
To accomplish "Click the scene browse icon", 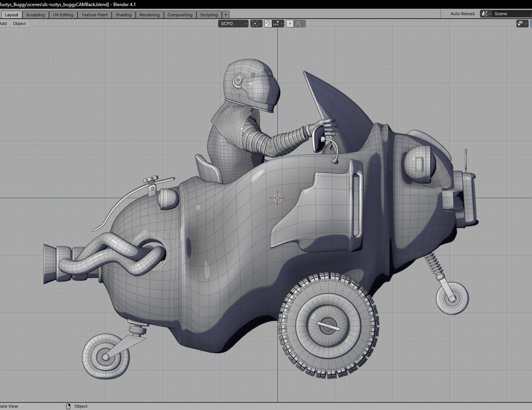I will coord(485,14).
